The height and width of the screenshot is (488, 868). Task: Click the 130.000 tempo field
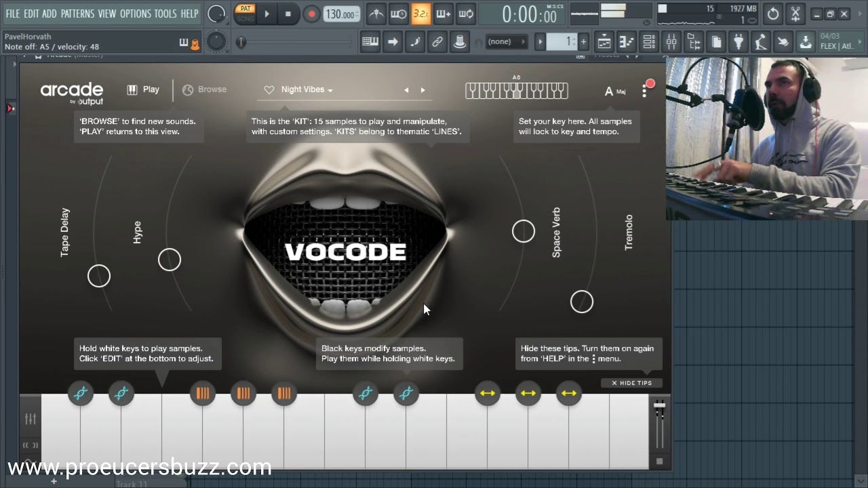coord(342,14)
